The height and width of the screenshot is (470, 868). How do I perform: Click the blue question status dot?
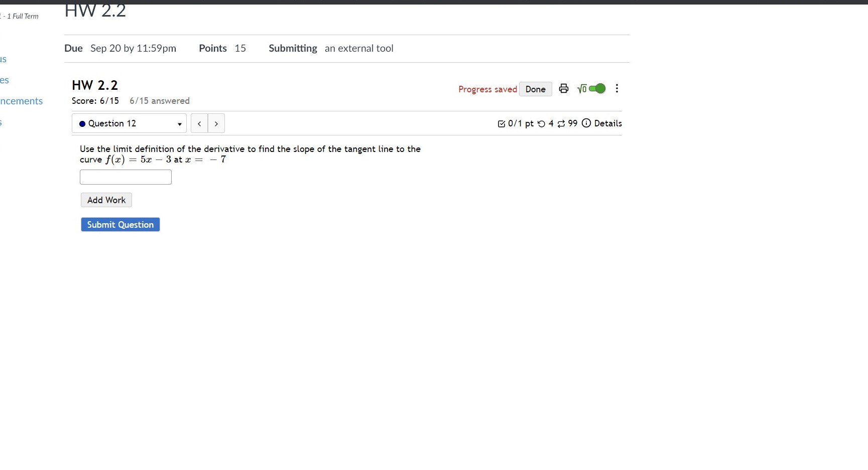[83, 123]
